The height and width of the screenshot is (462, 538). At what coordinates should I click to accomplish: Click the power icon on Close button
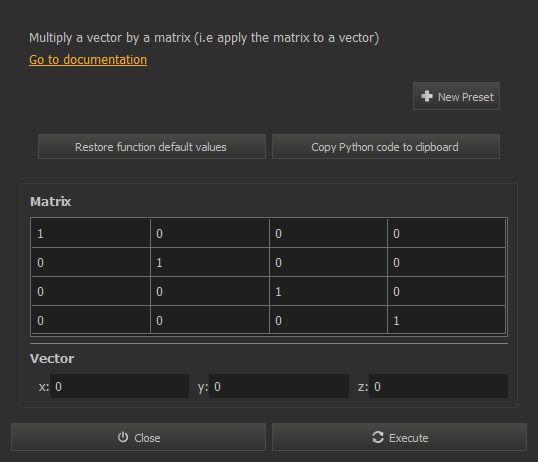pos(123,437)
